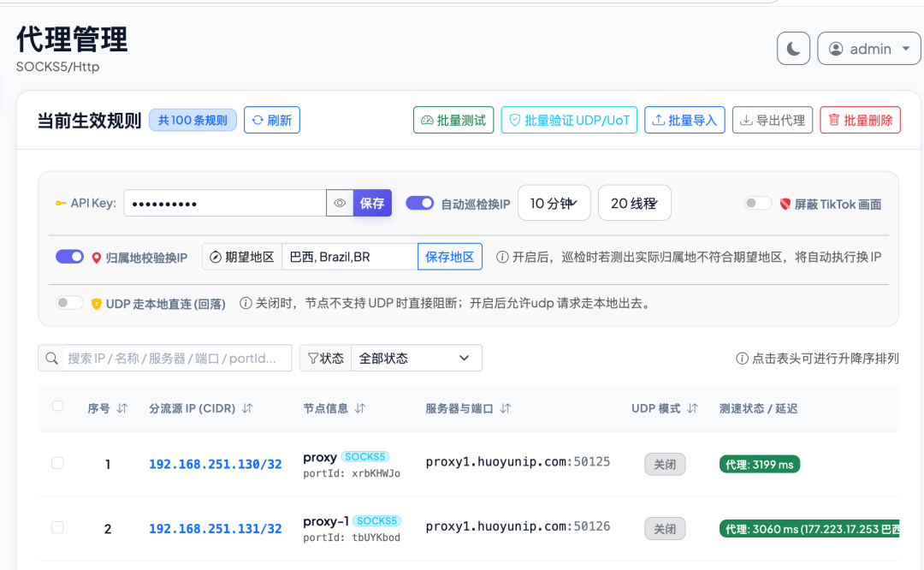Sort by 服务器与端口 column arrows
This screenshot has width=924, height=570.
tap(506, 408)
